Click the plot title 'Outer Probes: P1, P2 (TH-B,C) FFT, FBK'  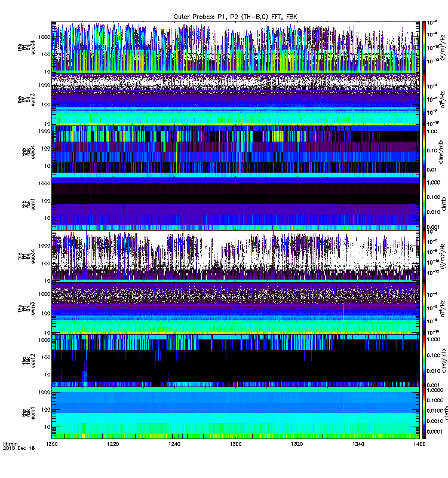pos(235,17)
